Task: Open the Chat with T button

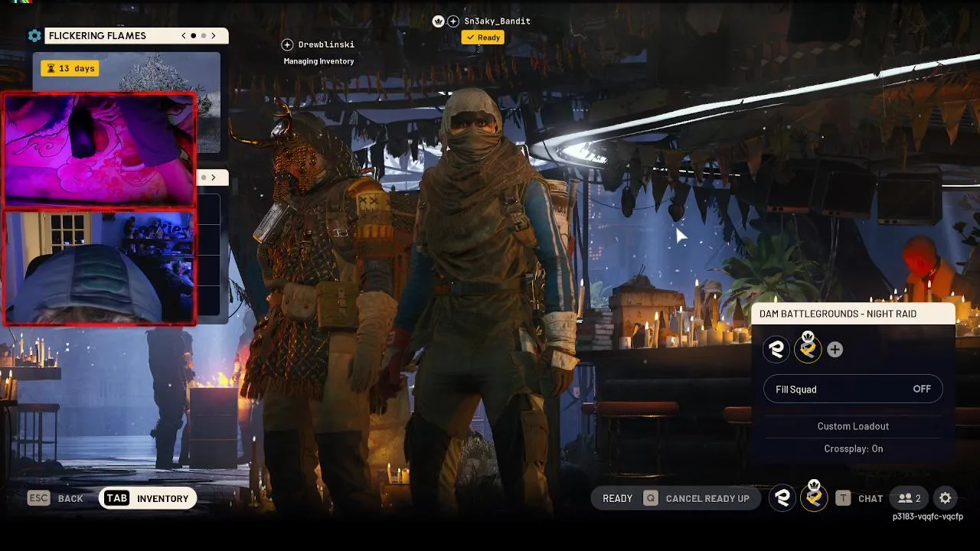Action: click(859, 498)
